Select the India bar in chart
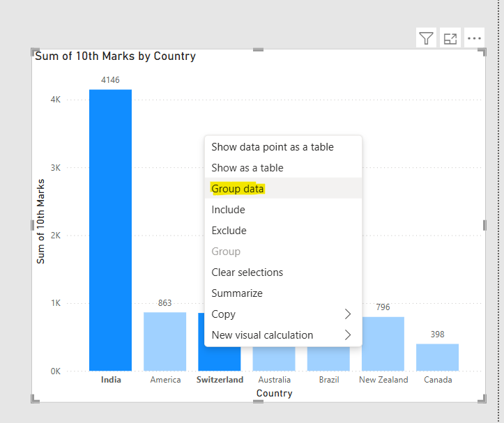Screen dimensions: 504x423 coord(110,230)
